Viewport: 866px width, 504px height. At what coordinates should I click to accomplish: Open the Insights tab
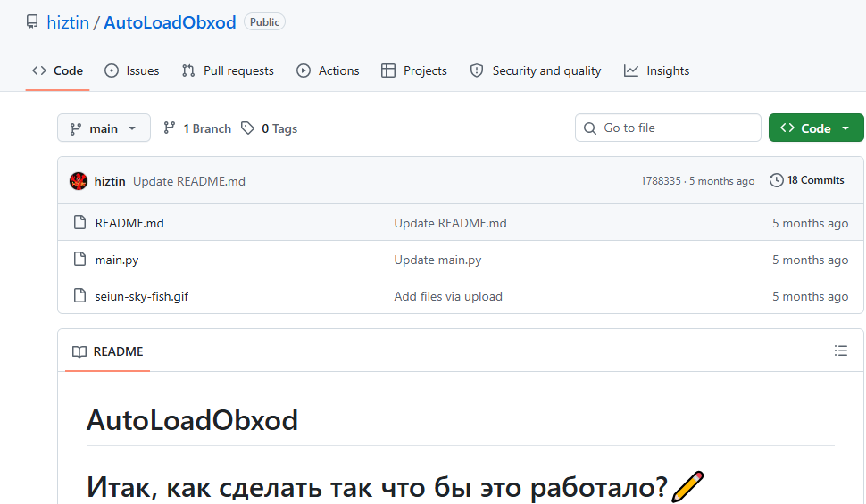point(657,70)
